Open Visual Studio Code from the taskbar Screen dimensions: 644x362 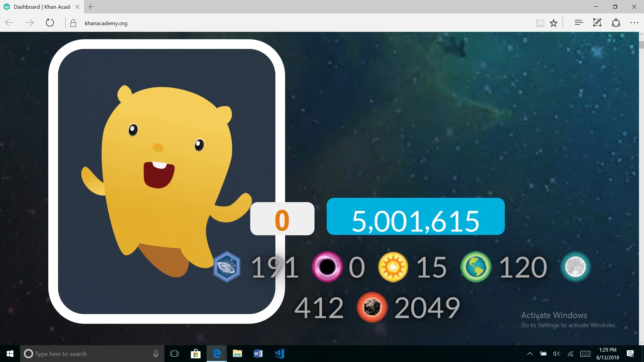tap(279, 354)
